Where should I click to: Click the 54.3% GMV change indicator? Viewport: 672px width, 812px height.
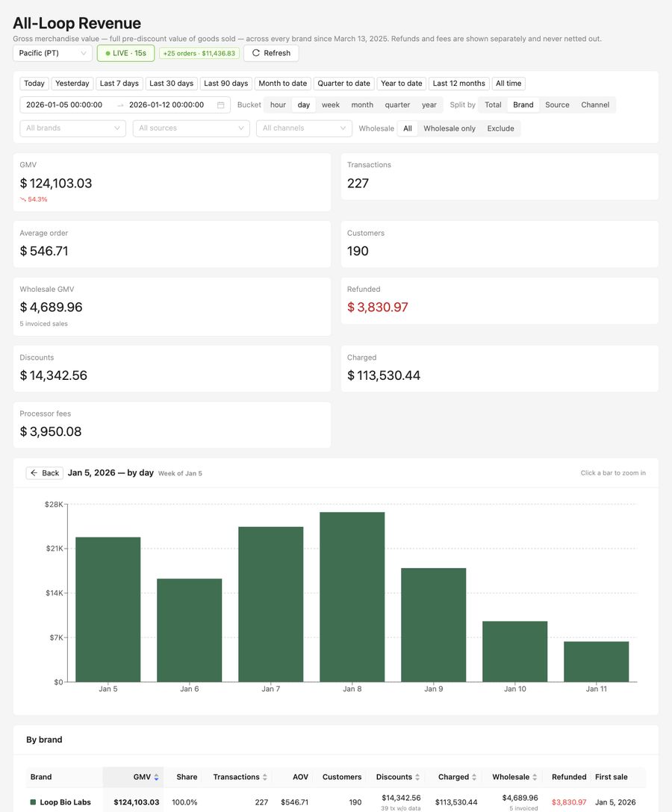click(34, 199)
